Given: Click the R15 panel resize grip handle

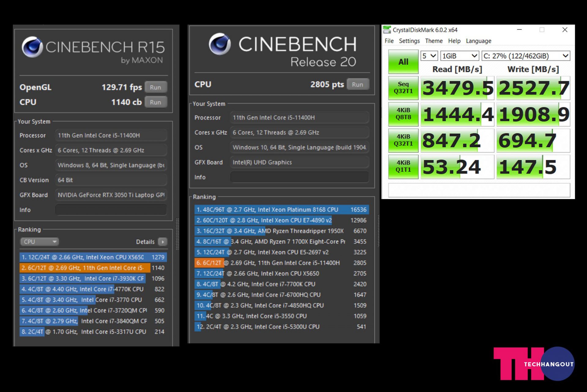Looking at the screenshot, I should coord(177,234).
